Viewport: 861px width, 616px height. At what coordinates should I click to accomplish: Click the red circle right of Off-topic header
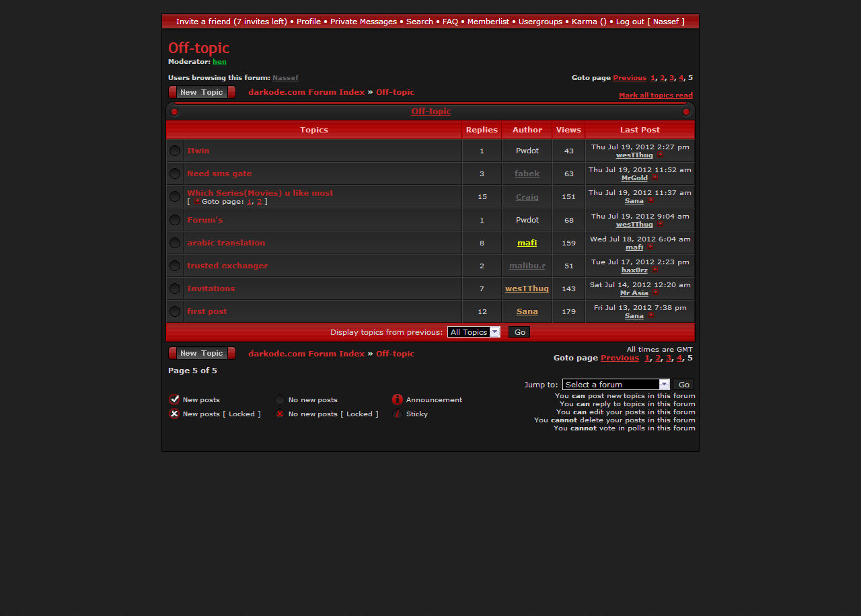pyautogui.click(x=686, y=112)
